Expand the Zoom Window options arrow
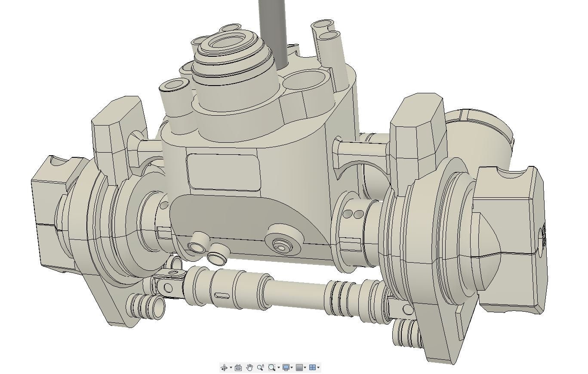The height and width of the screenshot is (374, 588). click(278, 368)
